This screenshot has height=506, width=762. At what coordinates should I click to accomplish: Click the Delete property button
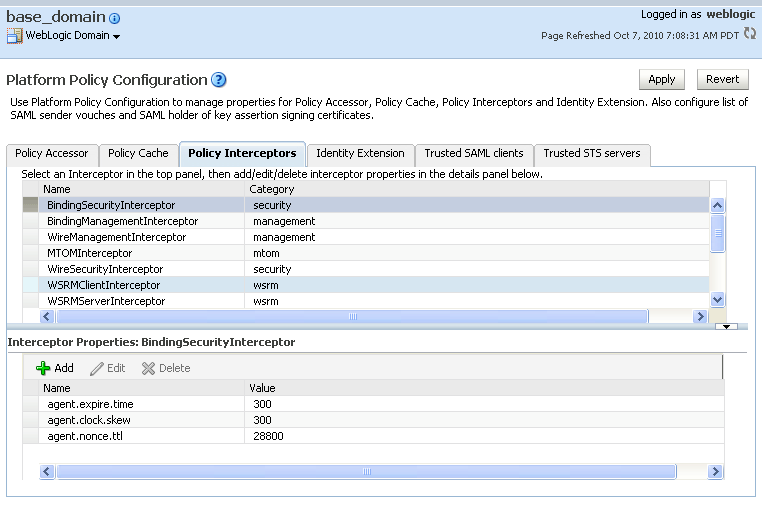[x=166, y=368]
